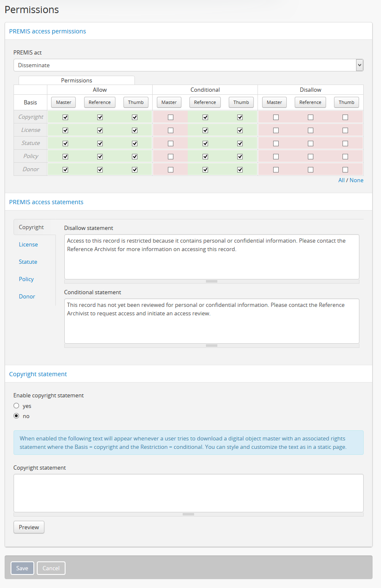Uncheck Policy Conditional Thumb checkbox
Screen dimensions: 381x588
240,156
